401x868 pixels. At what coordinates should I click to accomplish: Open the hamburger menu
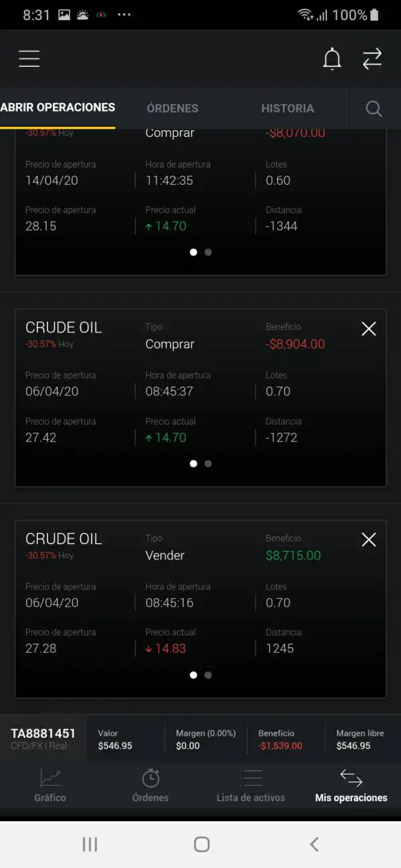pyautogui.click(x=29, y=59)
